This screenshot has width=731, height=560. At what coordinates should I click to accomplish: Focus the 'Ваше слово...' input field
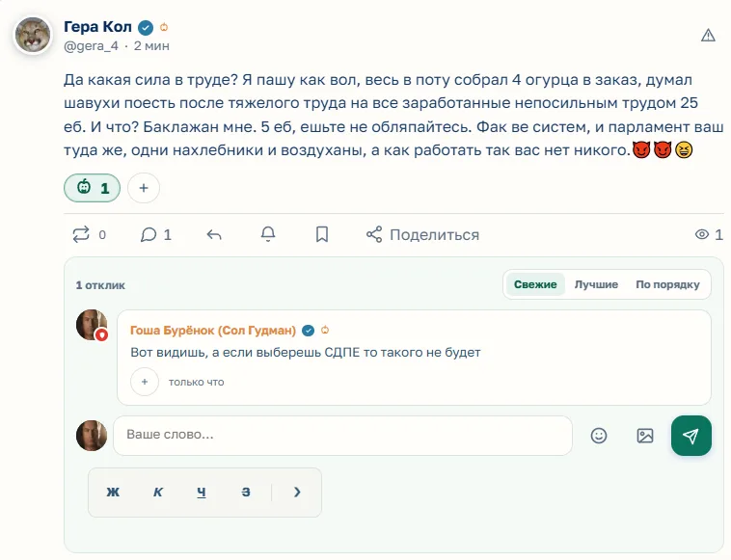click(342, 435)
